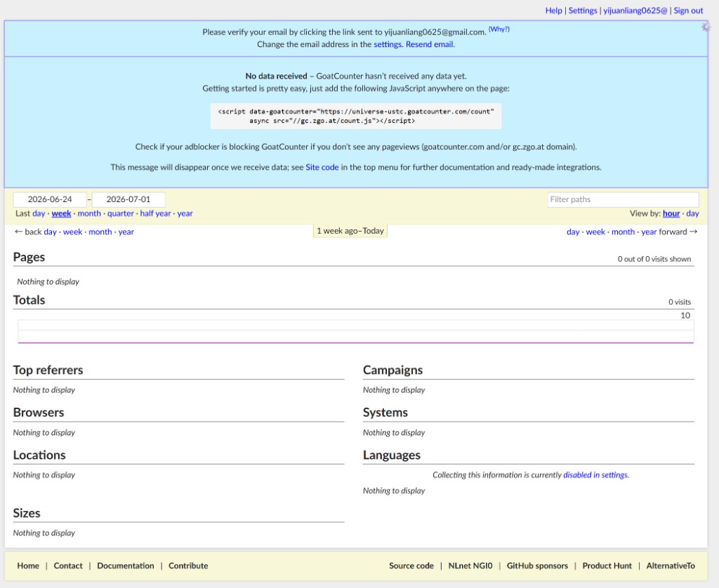Select Last quarter period

pos(121,213)
